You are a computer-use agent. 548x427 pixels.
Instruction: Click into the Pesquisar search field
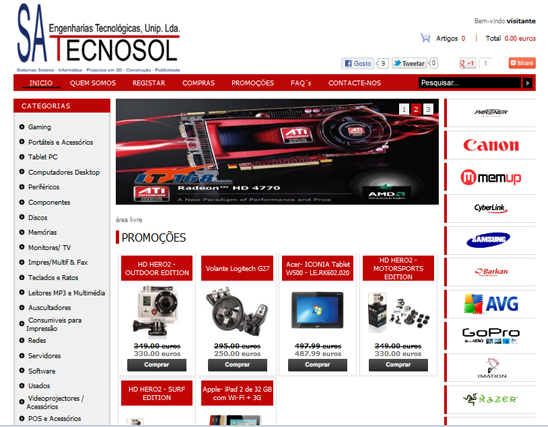pyautogui.click(x=469, y=83)
